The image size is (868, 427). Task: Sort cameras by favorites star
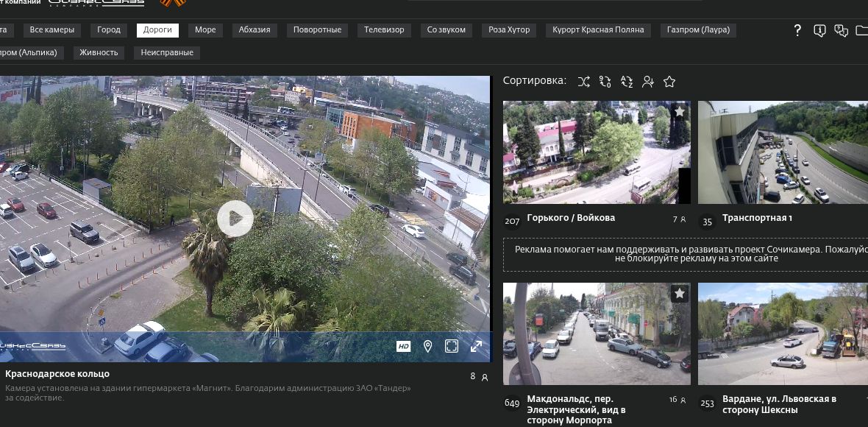[669, 82]
